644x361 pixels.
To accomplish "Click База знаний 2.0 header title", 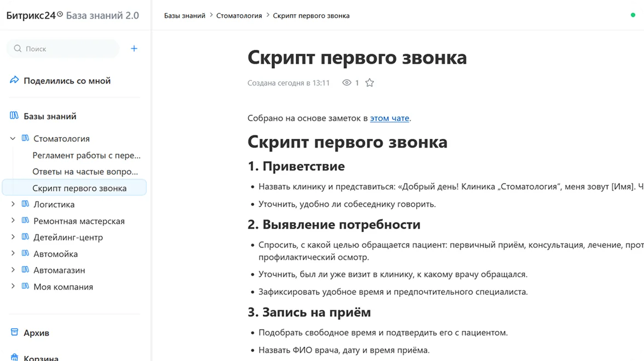I will [102, 15].
